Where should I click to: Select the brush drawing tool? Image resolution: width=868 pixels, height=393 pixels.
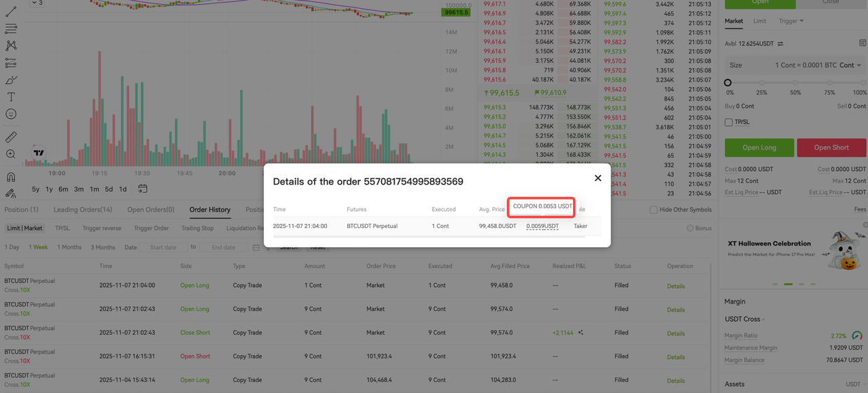tap(11, 80)
